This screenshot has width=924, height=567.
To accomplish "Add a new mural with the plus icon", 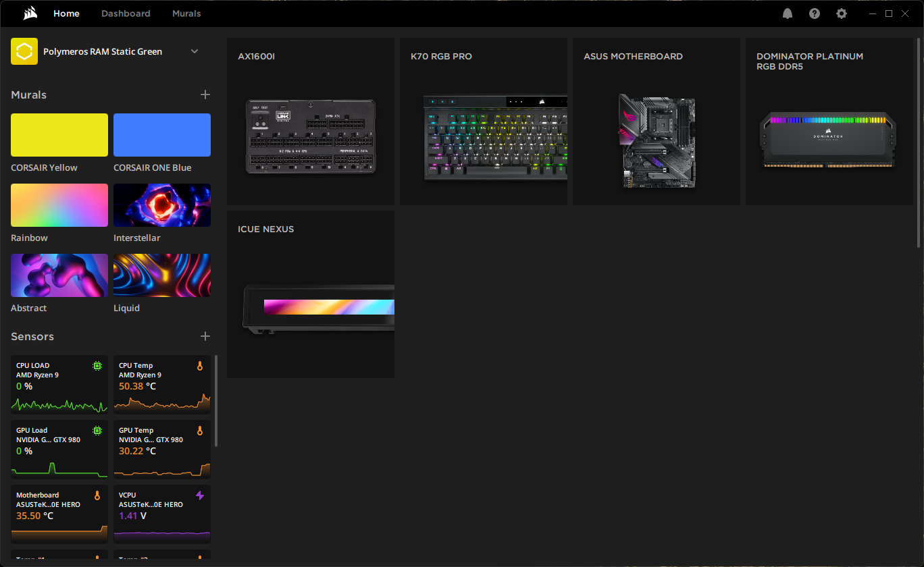I will point(205,94).
